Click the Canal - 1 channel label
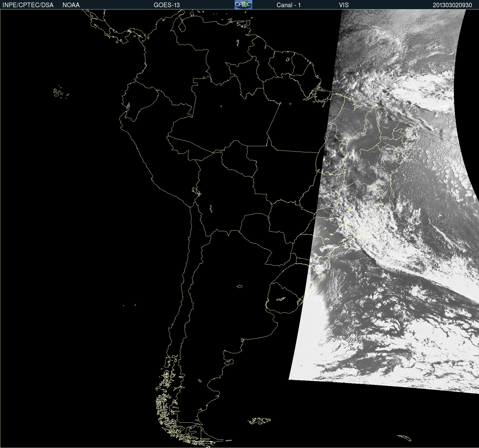This screenshot has width=479, height=448. (x=288, y=5)
